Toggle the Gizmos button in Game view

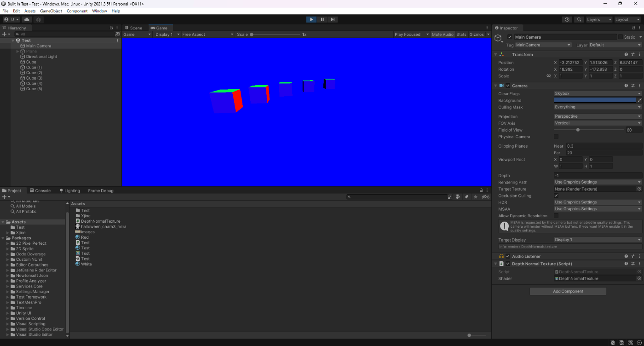click(x=477, y=35)
